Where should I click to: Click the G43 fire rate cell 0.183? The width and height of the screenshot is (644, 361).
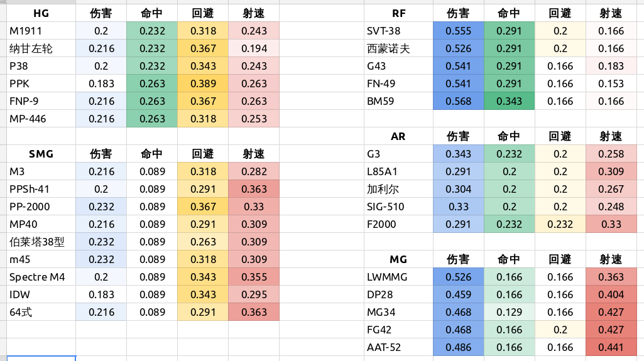[x=611, y=66]
